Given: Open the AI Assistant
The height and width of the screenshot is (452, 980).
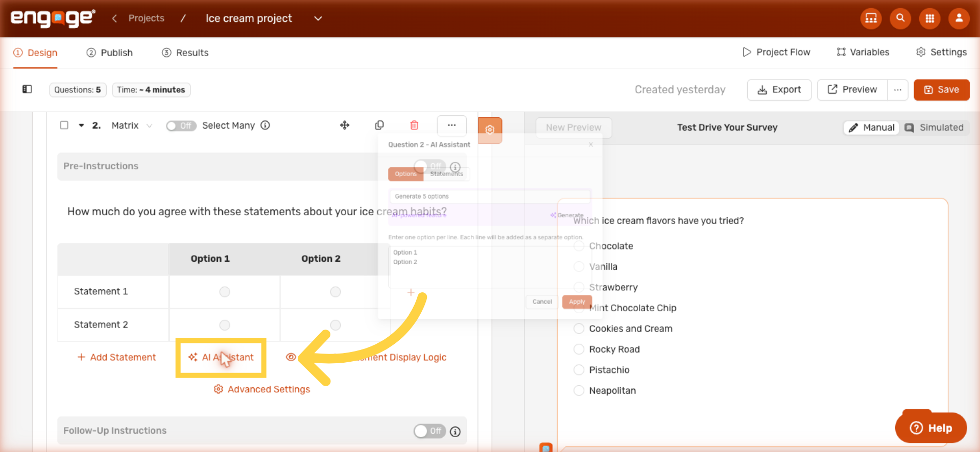Looking at the screenshot, I should tap(221, 358).
